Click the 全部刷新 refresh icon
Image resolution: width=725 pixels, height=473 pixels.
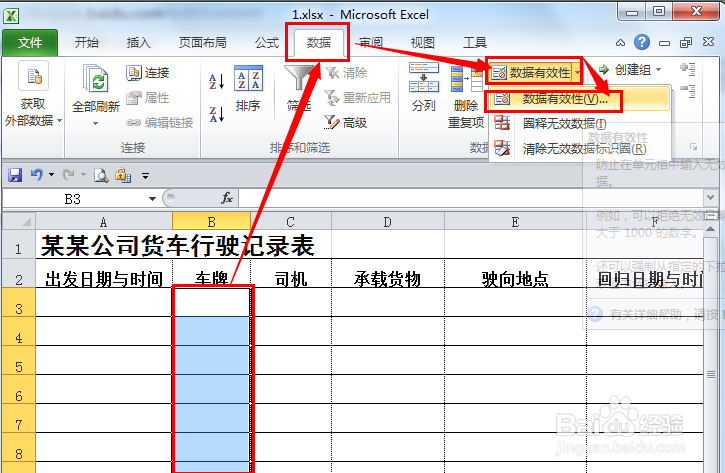(96, 78)
